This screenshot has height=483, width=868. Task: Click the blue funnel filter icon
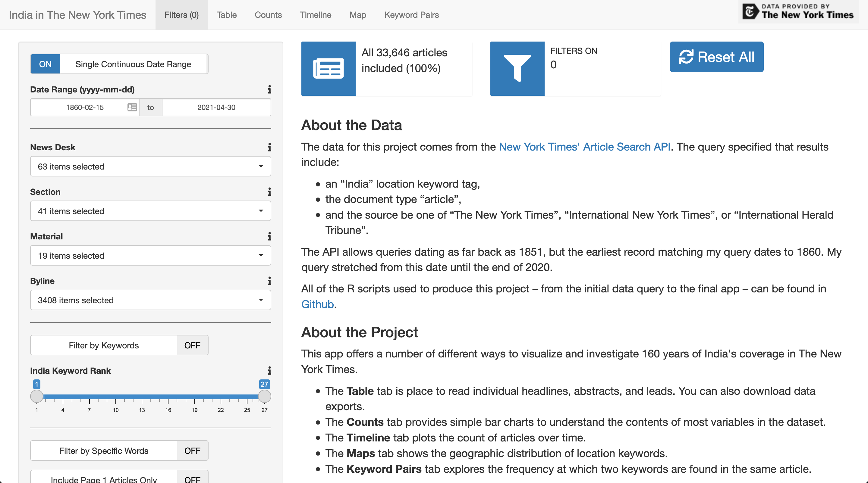pos(517,69)
